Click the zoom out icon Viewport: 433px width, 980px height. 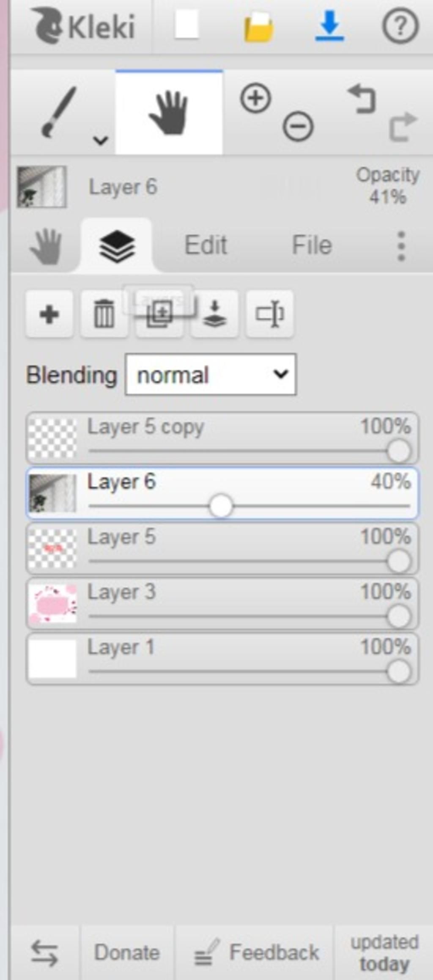(x=298, y=126)
